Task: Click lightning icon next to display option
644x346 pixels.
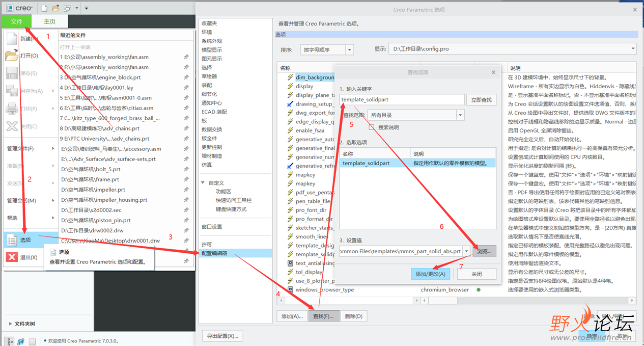Action: (x=290, y=86)
